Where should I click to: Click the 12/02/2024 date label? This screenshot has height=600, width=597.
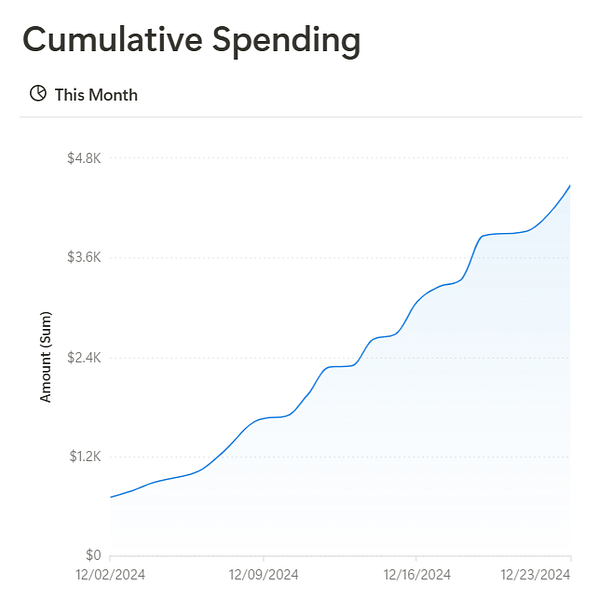(x=110, y=575)
